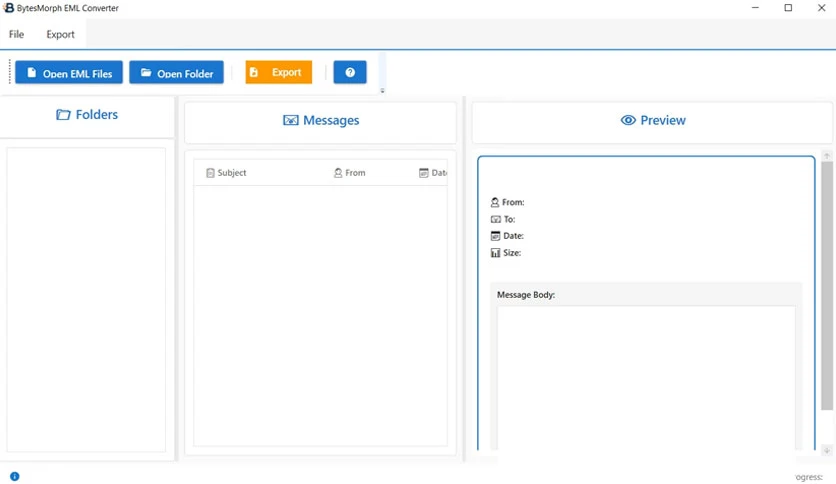Sort by From column header
This screenshot has height=484, width=836.
tap(350, 173)
